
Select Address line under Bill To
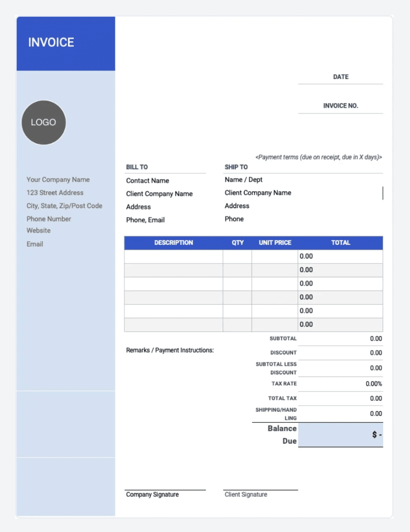click(138, 207)
